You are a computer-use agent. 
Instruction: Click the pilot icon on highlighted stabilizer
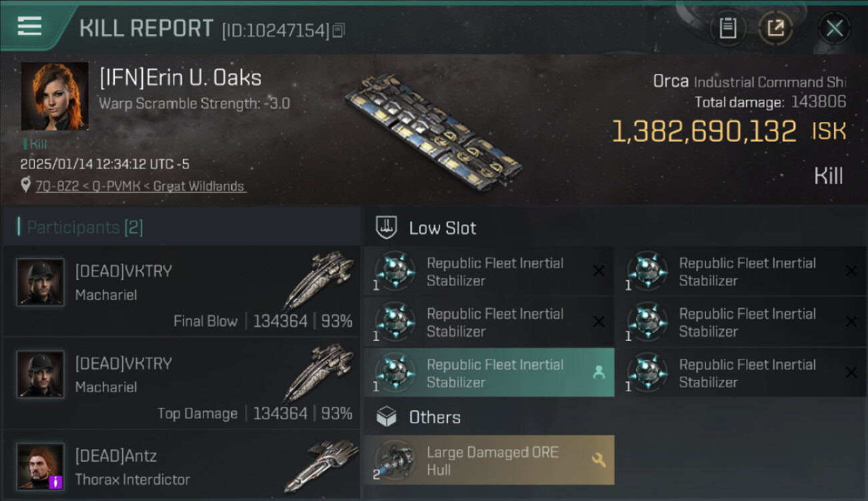(x=599, y=373)
